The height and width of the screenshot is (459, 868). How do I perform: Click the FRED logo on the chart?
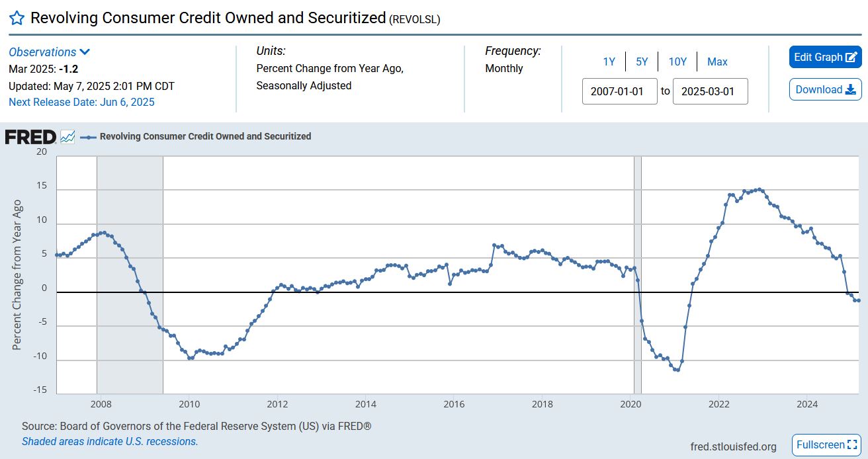(30, 137)
